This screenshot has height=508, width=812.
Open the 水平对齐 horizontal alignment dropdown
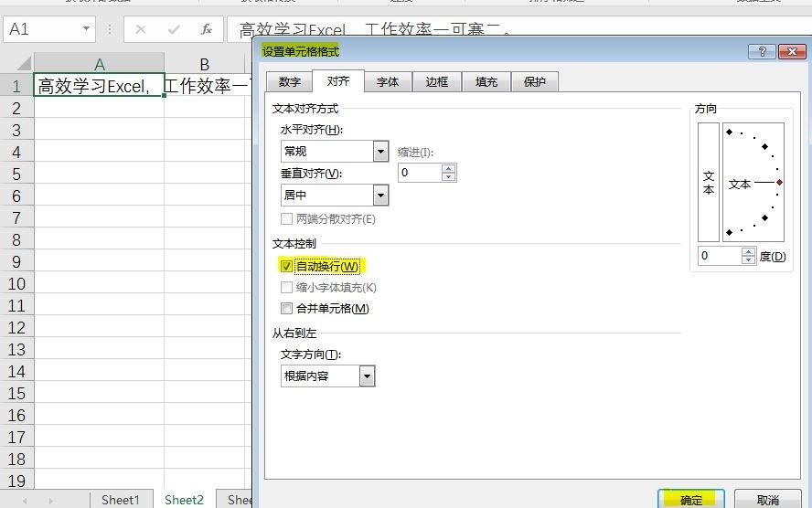tap(380, 152)
